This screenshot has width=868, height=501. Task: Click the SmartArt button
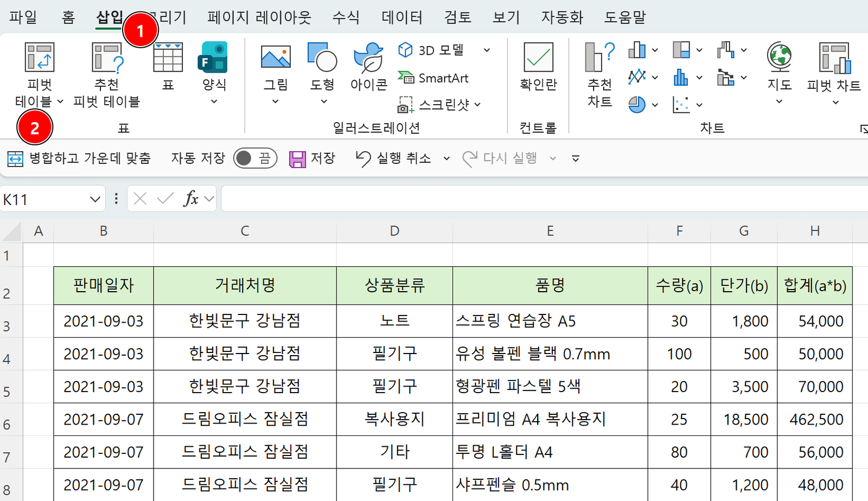pos(433,78)
